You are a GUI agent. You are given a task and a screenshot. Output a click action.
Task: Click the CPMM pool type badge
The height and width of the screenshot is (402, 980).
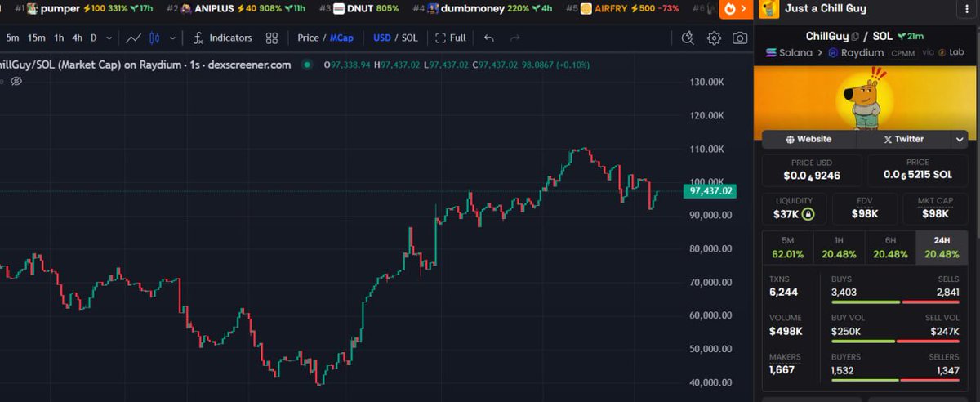[902, 52]
